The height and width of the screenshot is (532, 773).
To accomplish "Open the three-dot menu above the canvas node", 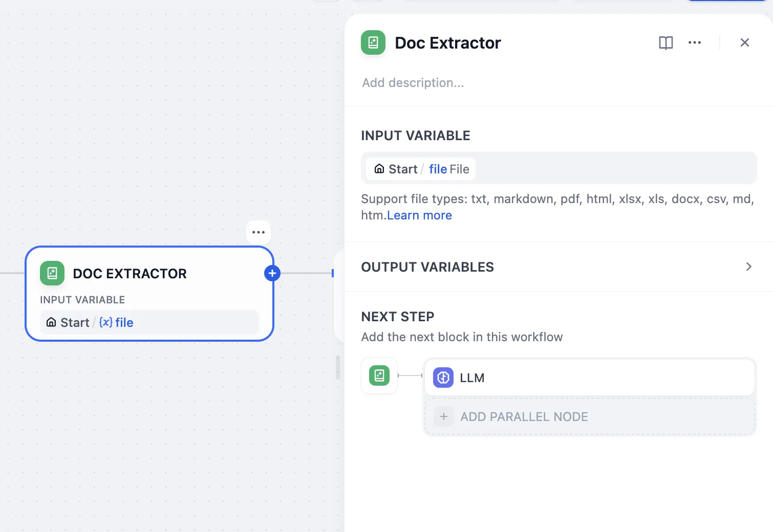I will (x=259, y=233).
